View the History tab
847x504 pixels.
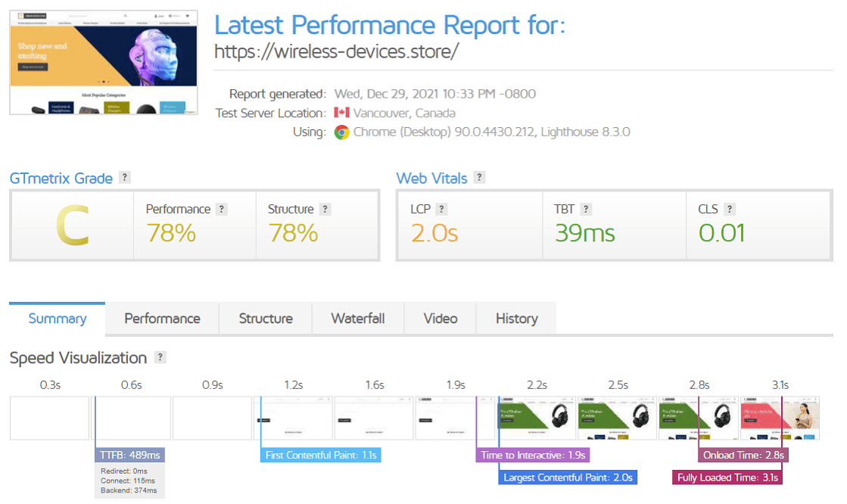click(x=516, y=319)
